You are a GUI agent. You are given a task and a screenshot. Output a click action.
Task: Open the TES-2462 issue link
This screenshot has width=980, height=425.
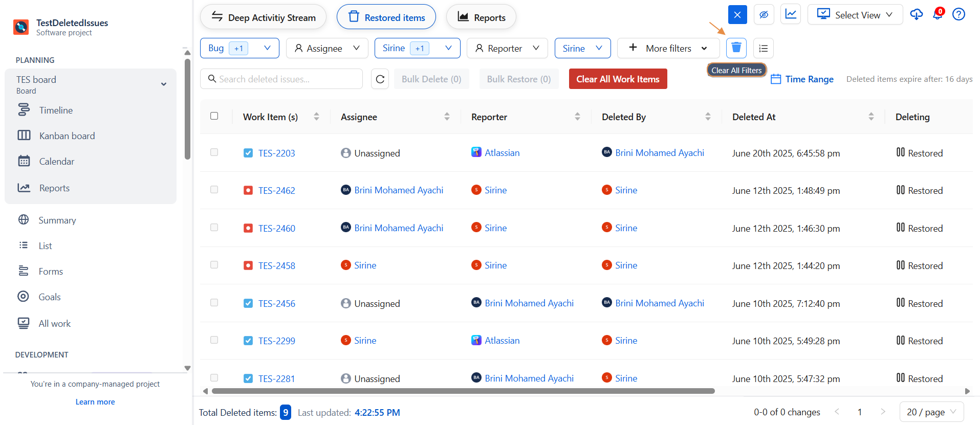tap(276, 191)
